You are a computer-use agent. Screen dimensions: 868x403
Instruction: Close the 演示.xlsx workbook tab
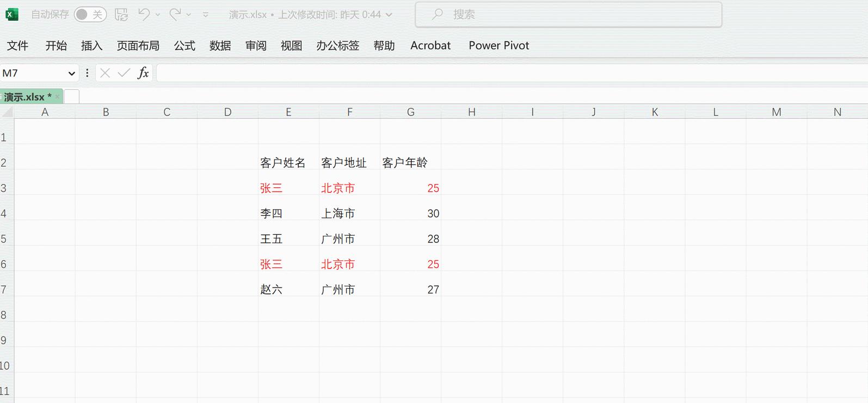click(57, 96)
